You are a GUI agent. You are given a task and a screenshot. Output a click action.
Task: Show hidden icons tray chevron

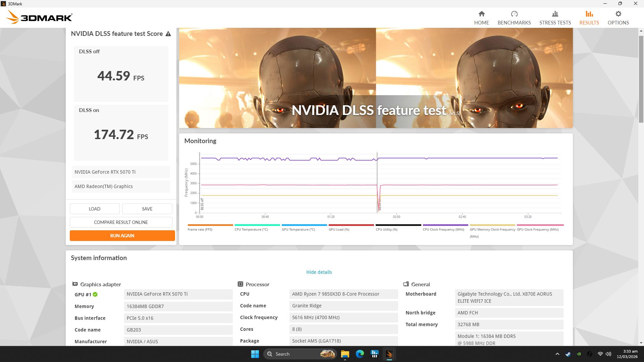pos(557,354)
